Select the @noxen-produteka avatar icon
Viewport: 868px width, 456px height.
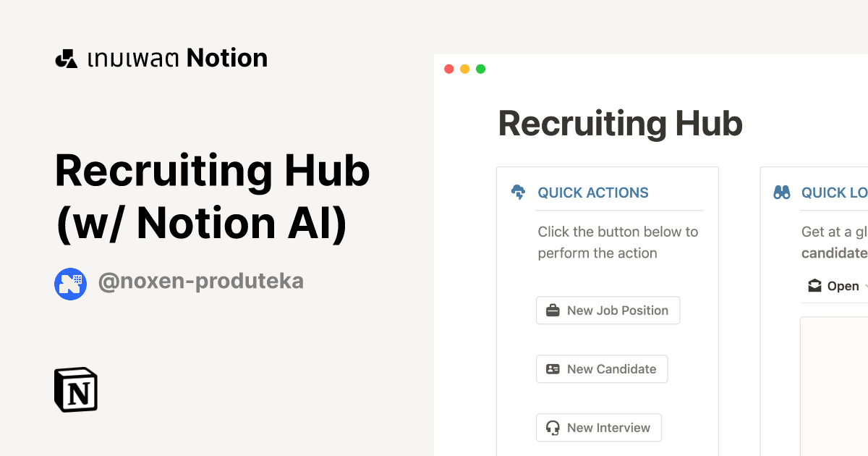point(70,284)
